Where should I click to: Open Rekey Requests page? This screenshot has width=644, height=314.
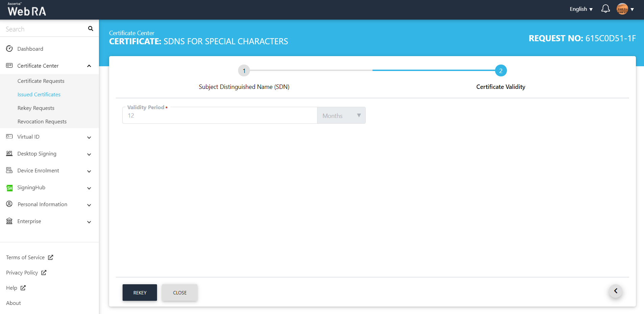tap(36, 108)
